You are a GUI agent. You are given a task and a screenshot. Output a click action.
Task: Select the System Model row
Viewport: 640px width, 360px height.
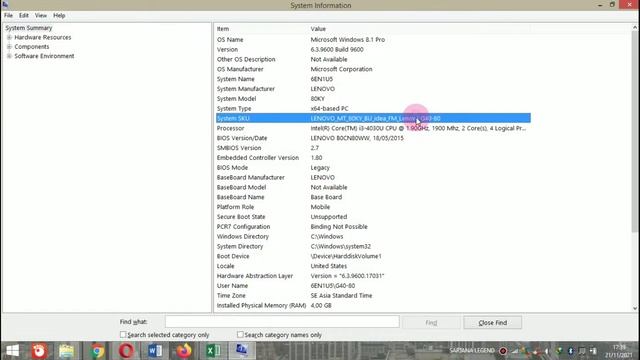(373, 98)
